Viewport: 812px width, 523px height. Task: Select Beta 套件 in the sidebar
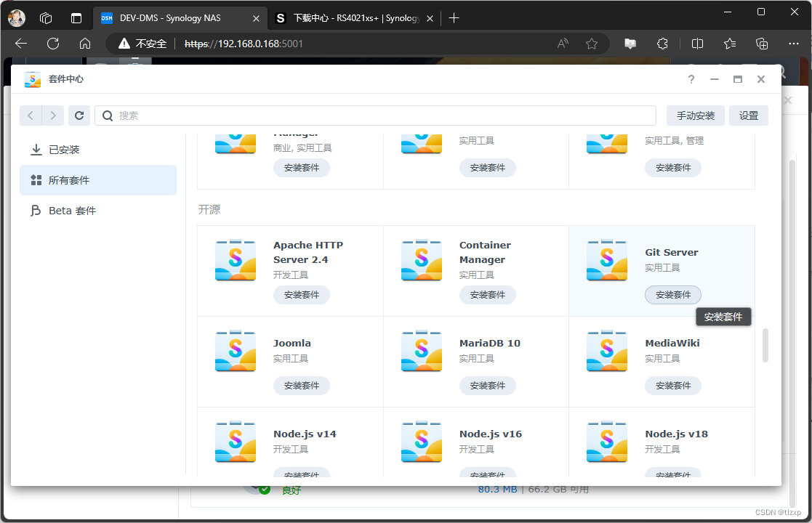(98, 211)
